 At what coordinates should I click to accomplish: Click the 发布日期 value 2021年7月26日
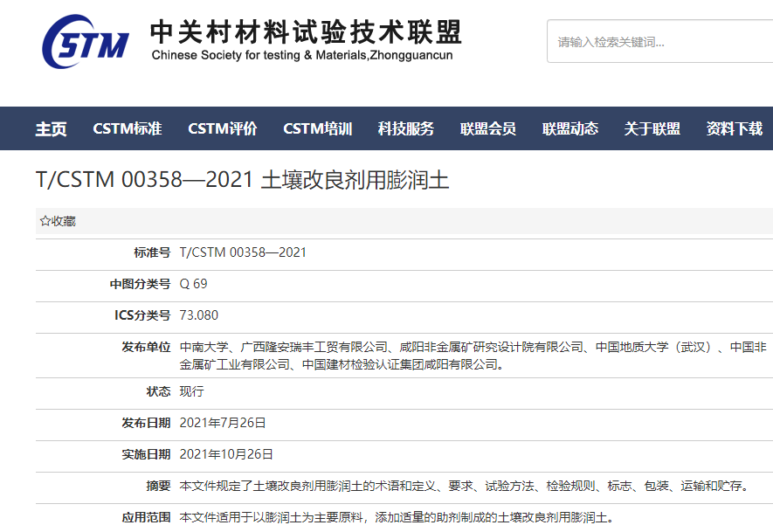(x=223, y=423)
